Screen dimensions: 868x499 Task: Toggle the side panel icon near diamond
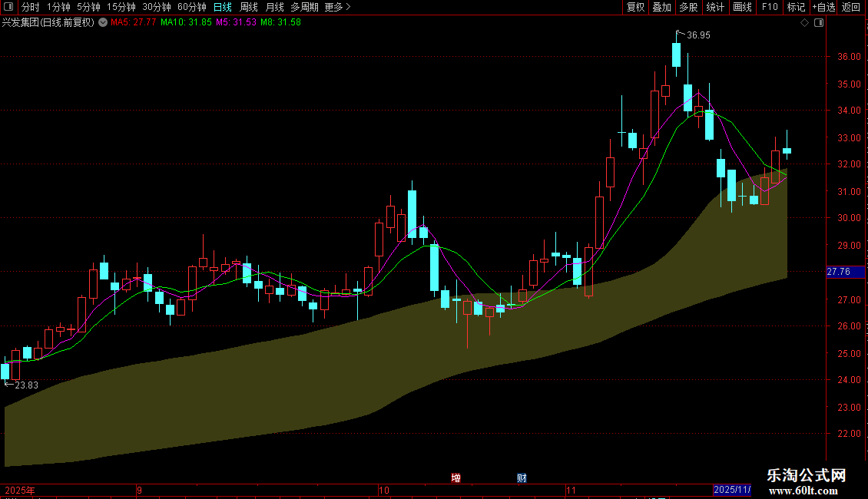tap(819, 23)
